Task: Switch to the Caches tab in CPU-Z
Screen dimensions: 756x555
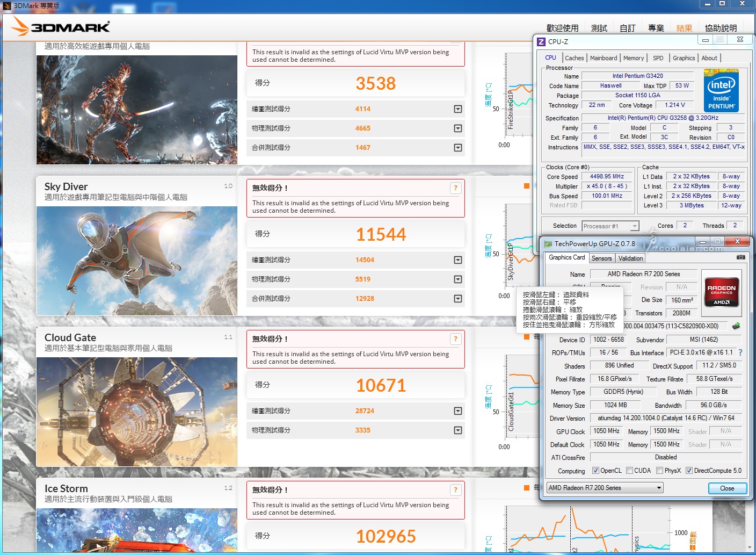Action: pyautogui.click(x=575, y=58)
